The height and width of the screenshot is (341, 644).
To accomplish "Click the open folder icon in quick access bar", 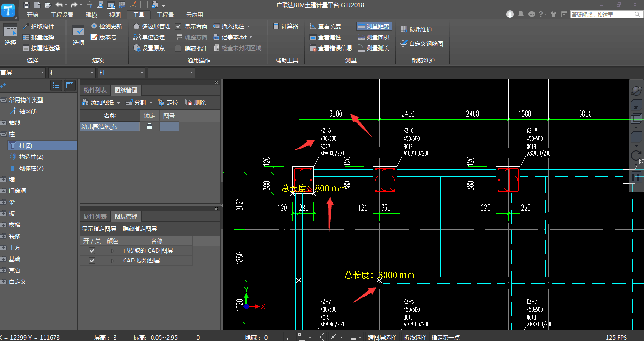I will pyautogui.click(x=47, y=5).
